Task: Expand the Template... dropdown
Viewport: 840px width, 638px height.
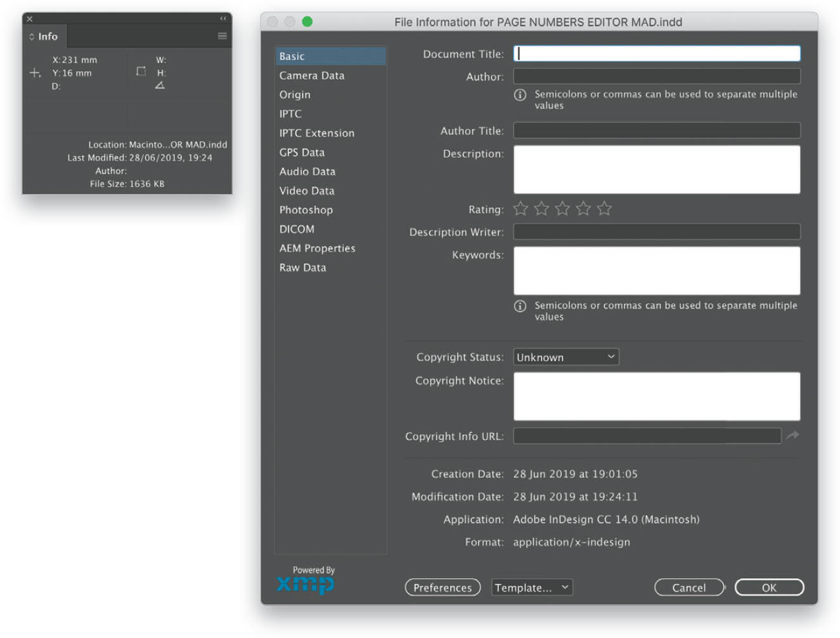Action: click(532, 587)
